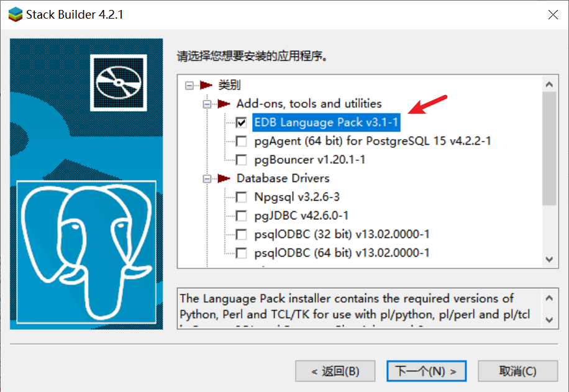
Task: Tick the Npgsql v3.2.6-3 checkbox
Action: point(242,197)
